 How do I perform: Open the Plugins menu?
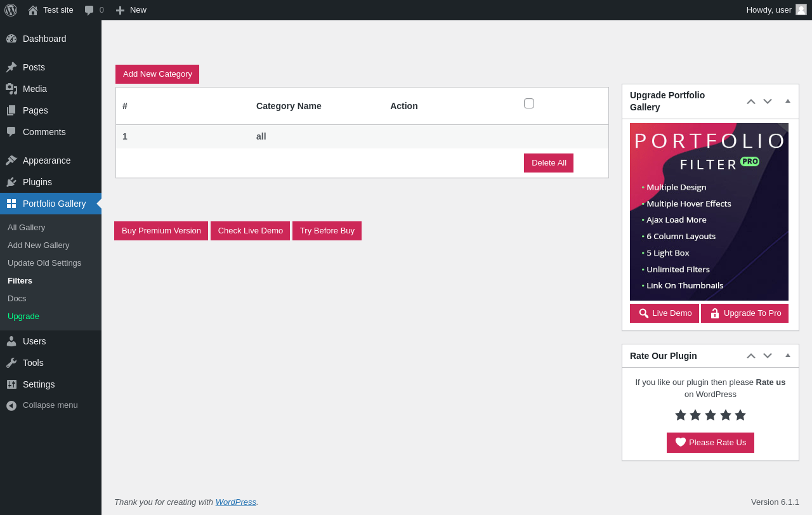(x=51, y=182)
